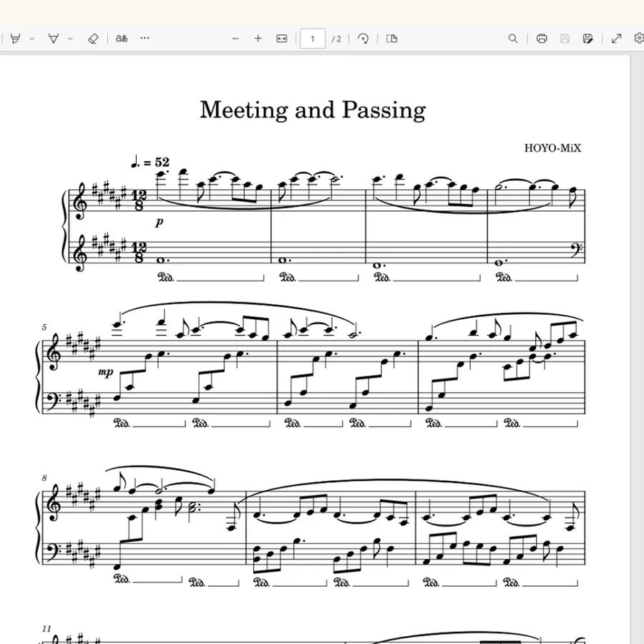Rotate the PDF page
Viewport: 644px width, 644px height.
click(363, 39)
